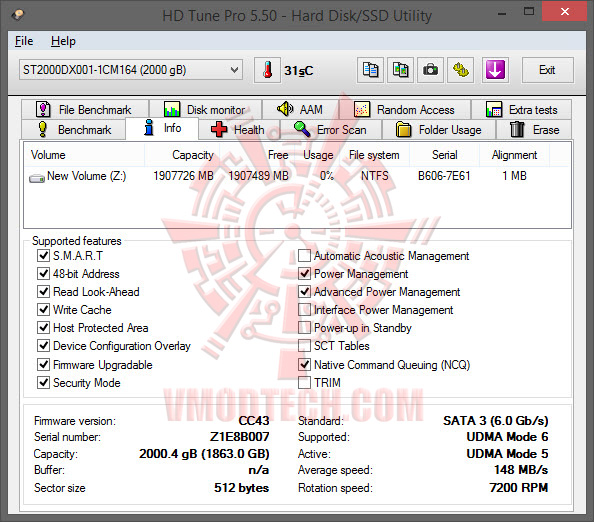Image resolution: width=594 pixels, height=522 pixels.
Task: Click the thermometer temperature icon
Action: [x=267, y=70]
